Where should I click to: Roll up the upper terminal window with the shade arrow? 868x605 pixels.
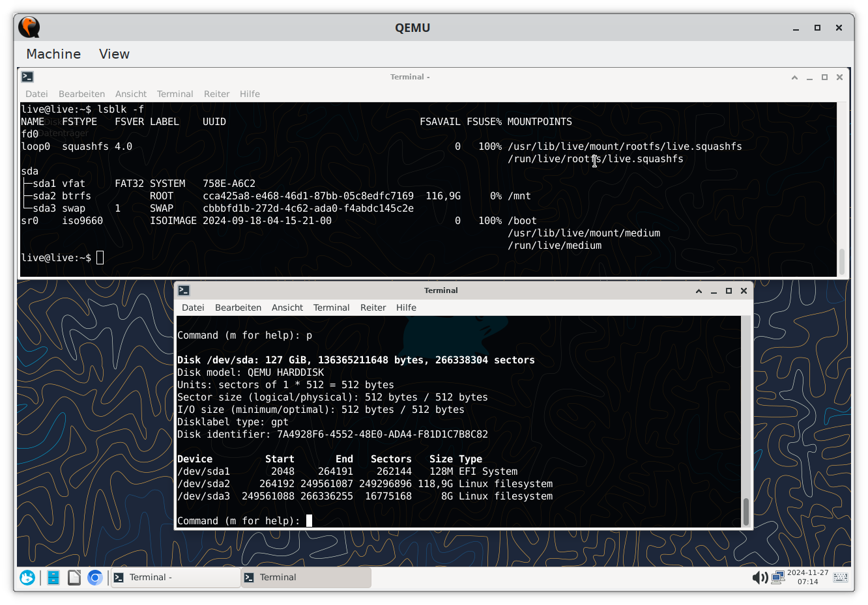point(794,77)
